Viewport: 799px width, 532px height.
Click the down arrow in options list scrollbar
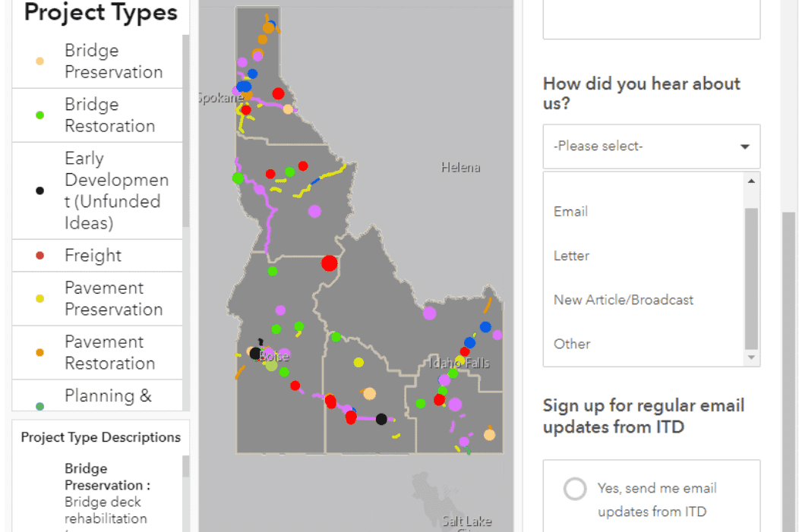[751, 357]
